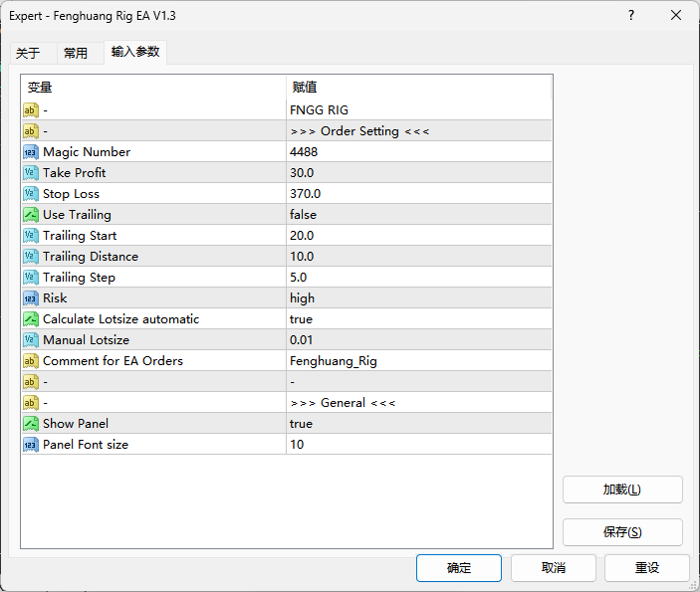Toggle the Show Panel true value
Viewport: 700px width, 592px height.
click(x=301, y=424)
